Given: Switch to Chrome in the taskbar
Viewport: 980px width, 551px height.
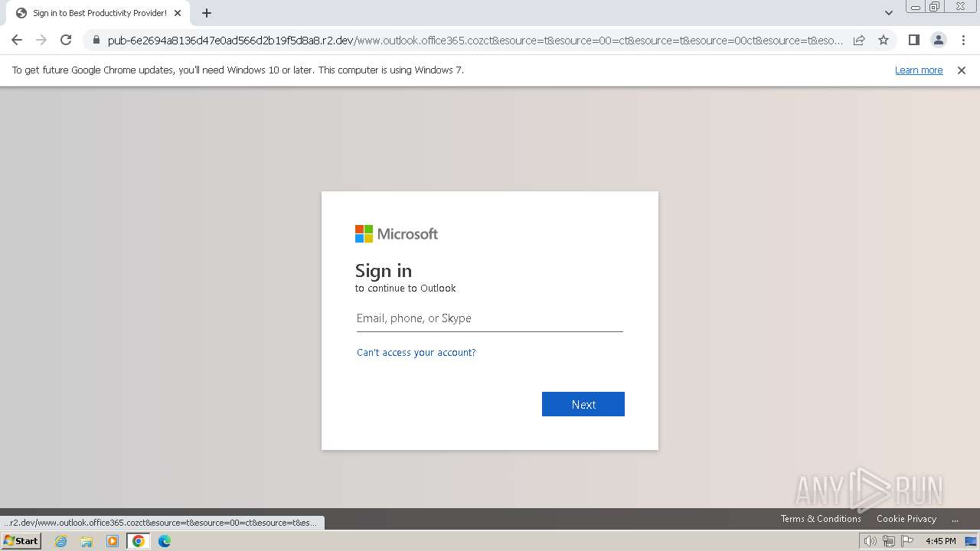Looking at the screenshot, I should pos(139,541).
